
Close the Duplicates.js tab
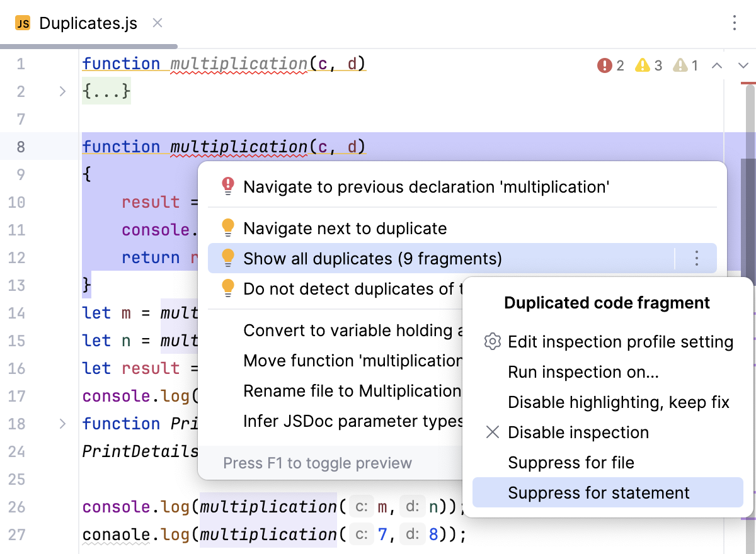157,23
